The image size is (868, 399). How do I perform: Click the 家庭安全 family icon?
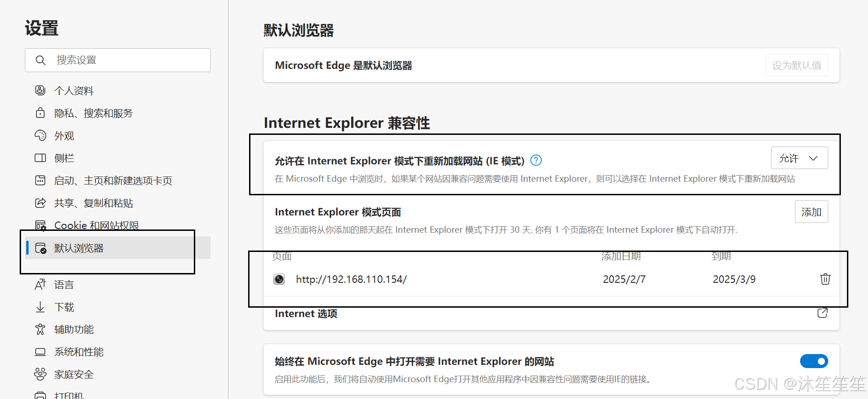(x=40, y=374)
